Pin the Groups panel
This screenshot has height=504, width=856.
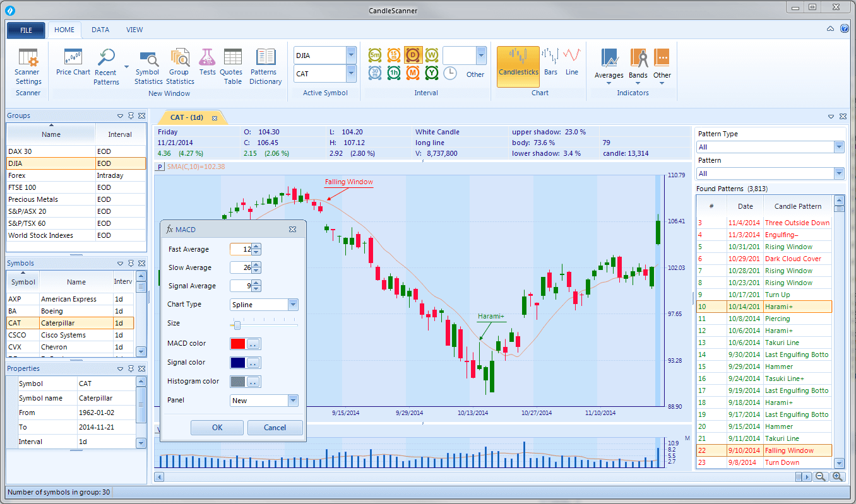(x=131, y=115)
